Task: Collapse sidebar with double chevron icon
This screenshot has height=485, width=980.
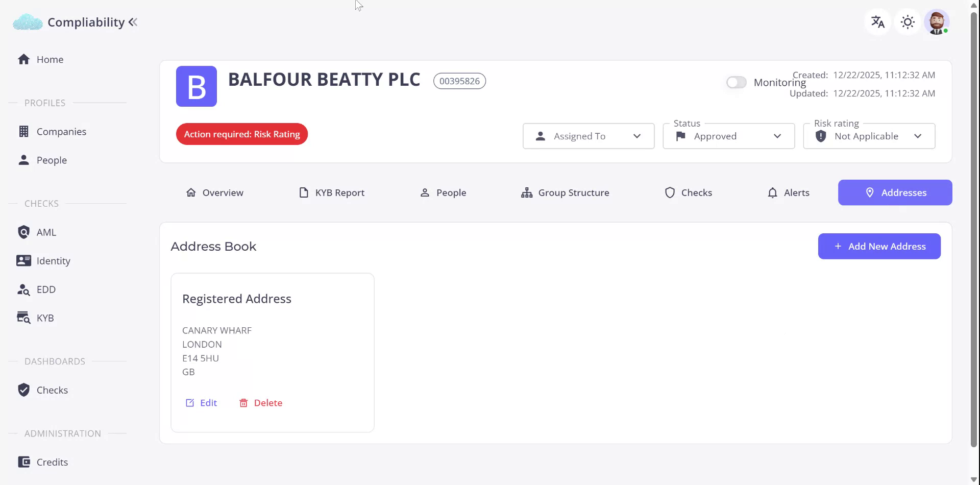Action: click(133, 22)
